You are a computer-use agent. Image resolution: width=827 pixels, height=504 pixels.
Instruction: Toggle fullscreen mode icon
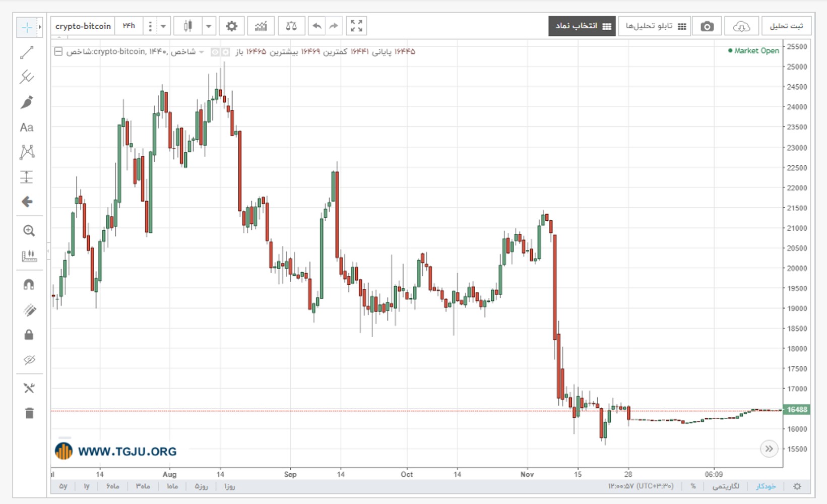pos(356,26)
